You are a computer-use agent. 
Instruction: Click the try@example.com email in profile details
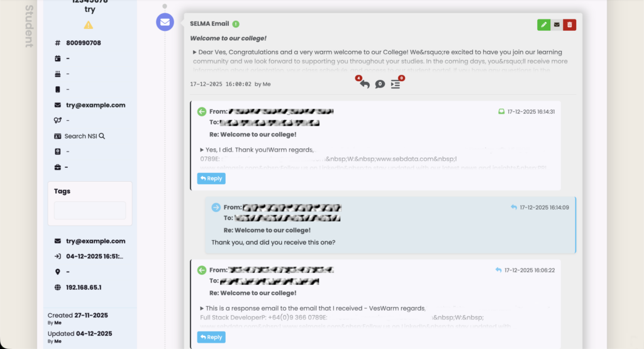tap(96, 105)
